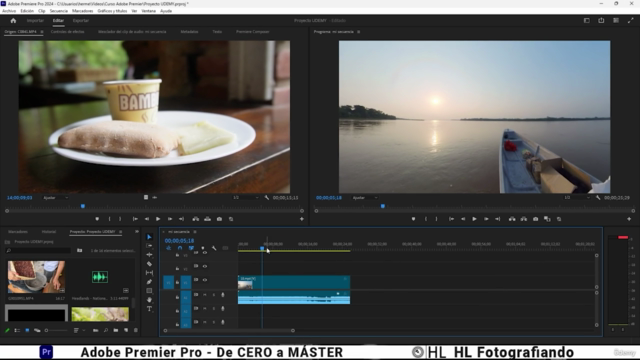Toggle Linked Selection in timeline
This screenshot has height=360, width=640.
pos(191,248)
